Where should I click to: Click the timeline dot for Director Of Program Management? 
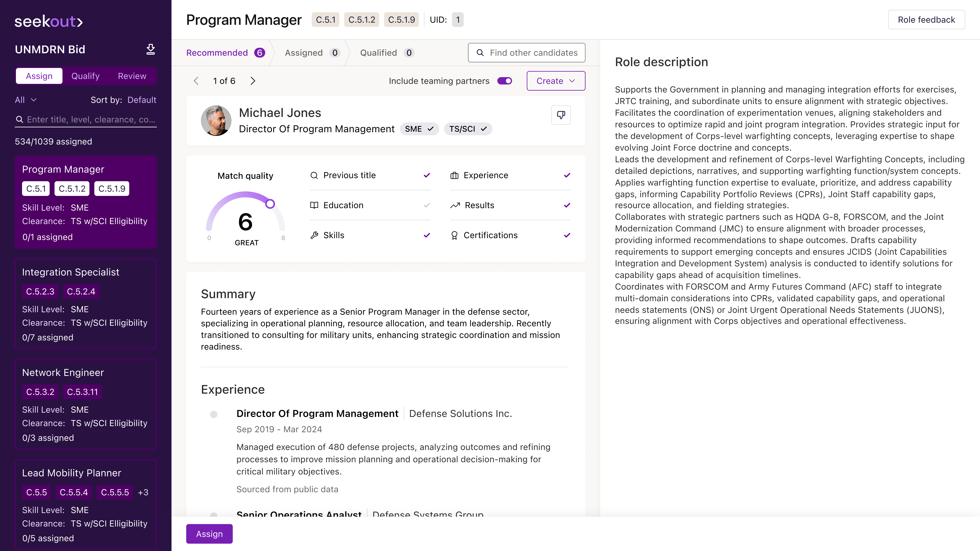214,414
